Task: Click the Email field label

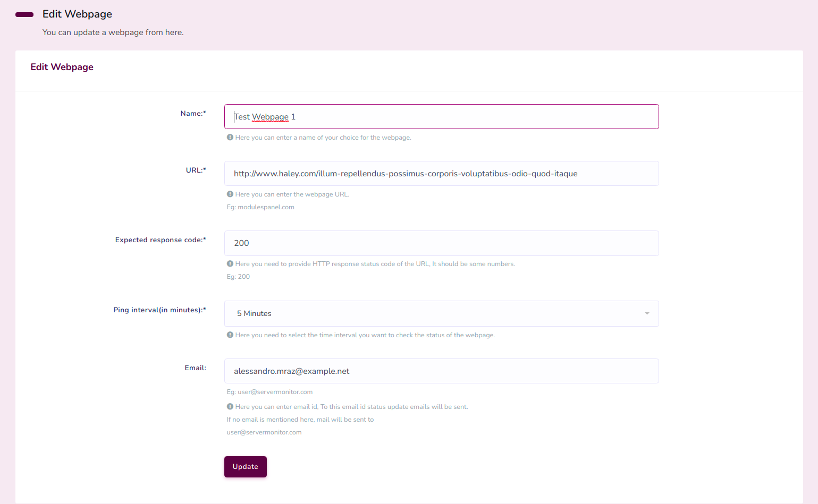Action: [195, 368]
